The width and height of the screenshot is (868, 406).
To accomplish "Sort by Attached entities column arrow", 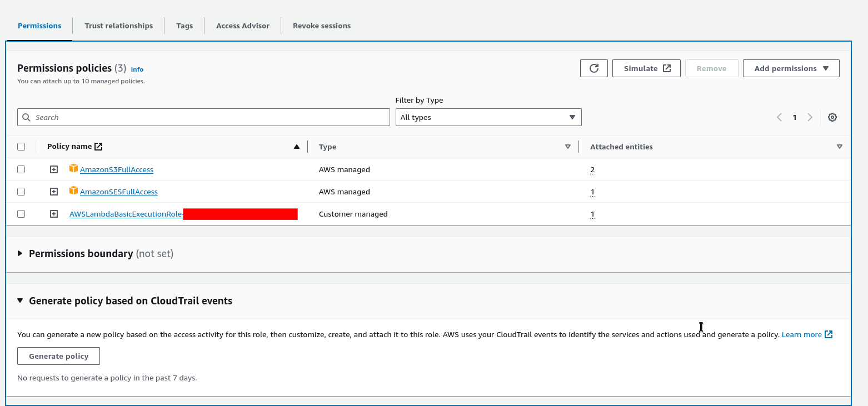I will click(x=840, y=147).
